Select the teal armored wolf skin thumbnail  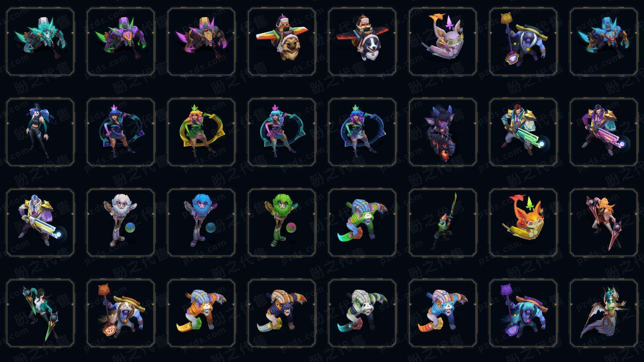tap(40, 42)
